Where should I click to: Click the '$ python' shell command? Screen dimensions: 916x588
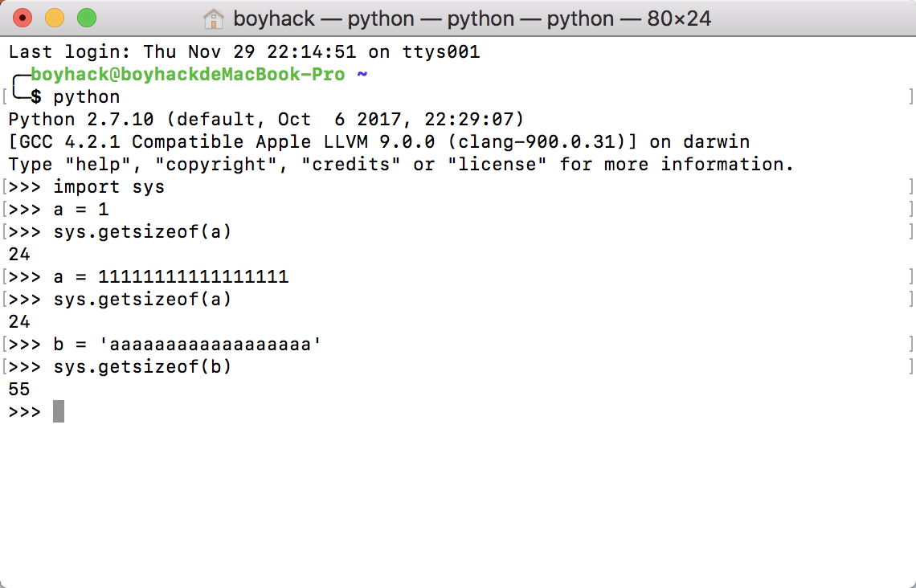click(x=76, y=97)
